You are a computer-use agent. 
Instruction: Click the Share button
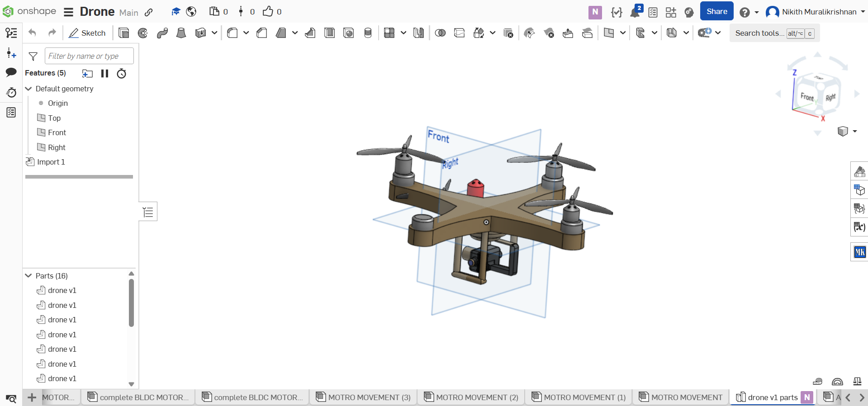(716, 11)
